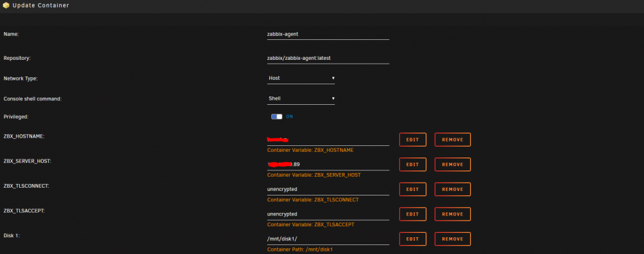Edit the ZBX_HOSTNAME variable
Viewport: 644px width, 254px height.
pos(412,140)
